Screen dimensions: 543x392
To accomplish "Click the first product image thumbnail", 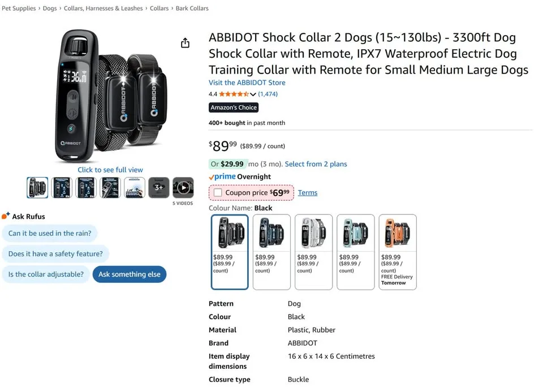I will (37, 187).
